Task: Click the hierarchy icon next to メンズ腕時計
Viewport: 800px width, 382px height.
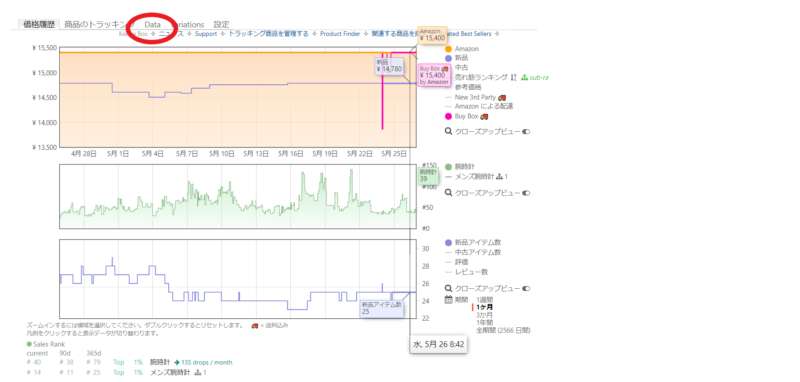Action: [x=499, y=177]
